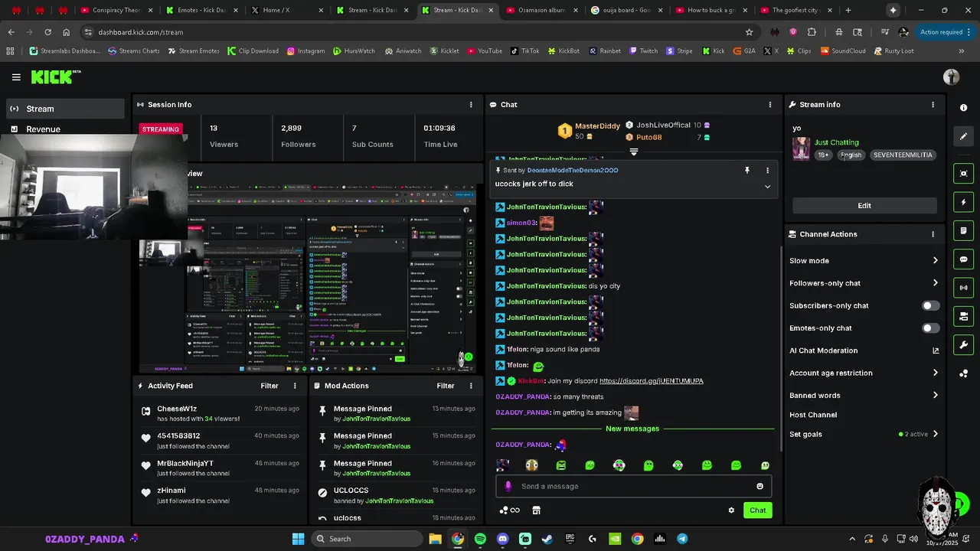The image size is (980, 551).
Task: Open Stream info panel three-dot menu
Action: 933,105
